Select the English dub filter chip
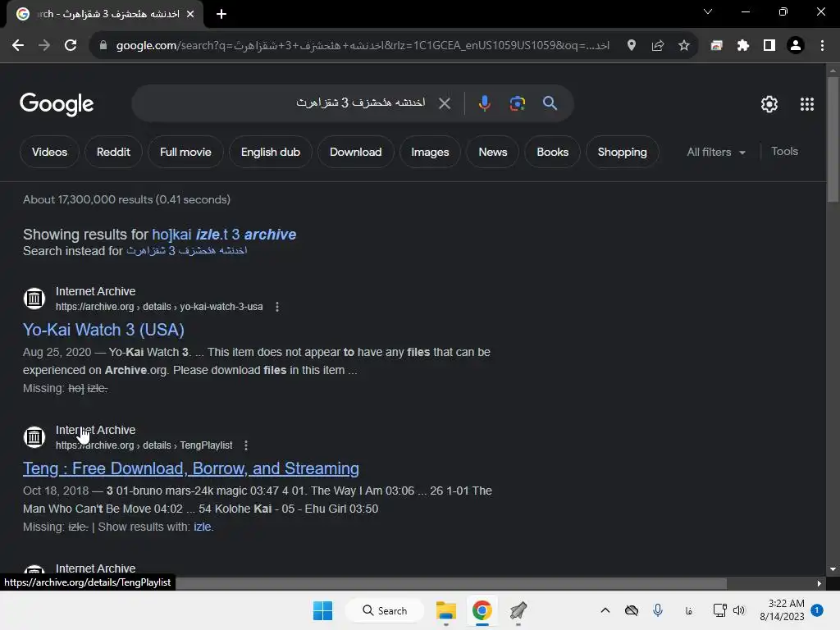 (271, 152)
